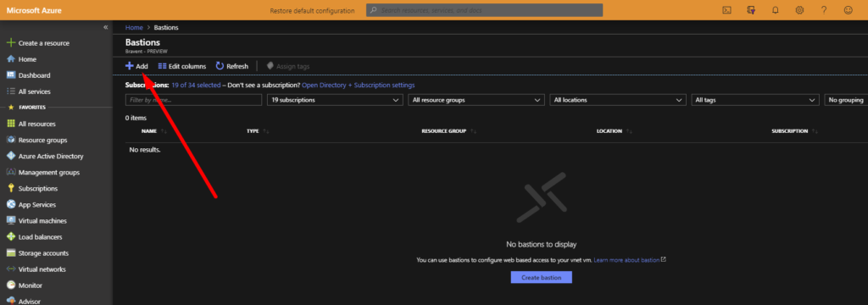The height and width of the screenshot is (305, 868).
Task: Click Assign tags in the toolbar
Action: pos(288,66)
